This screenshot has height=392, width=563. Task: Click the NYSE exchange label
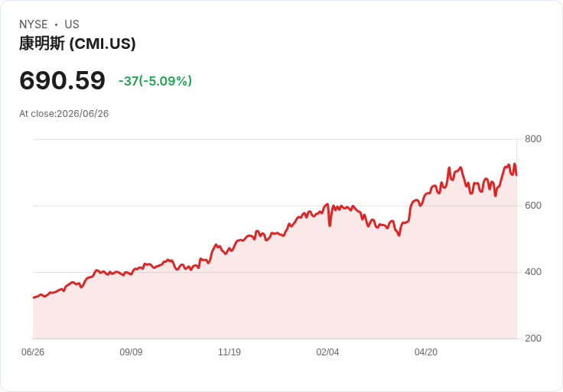coord(34,24)
